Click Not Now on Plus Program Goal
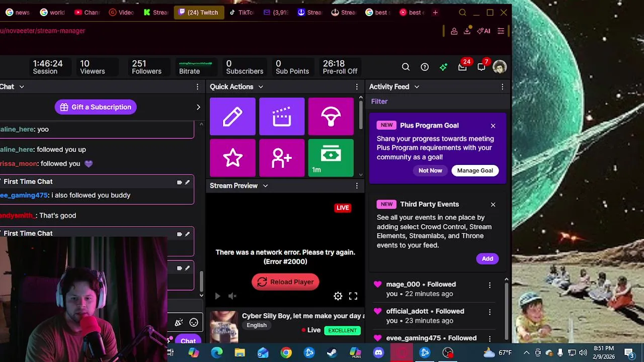This screenshot has width=644, height=362. (x=430, y=170)
